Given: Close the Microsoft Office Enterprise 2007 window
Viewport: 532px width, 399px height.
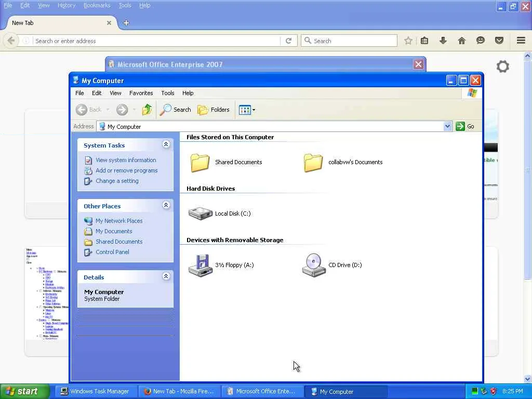Looking at the screenshot, I should point(418,64).
